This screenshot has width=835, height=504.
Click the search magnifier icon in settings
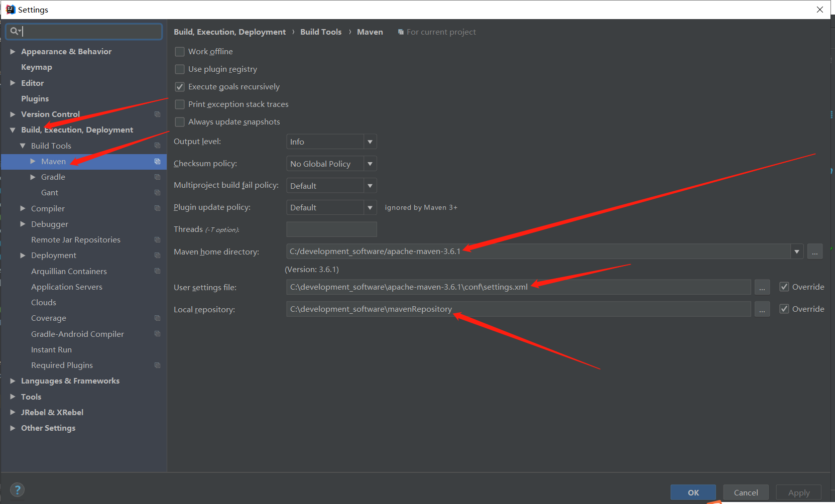click(15, 31)
